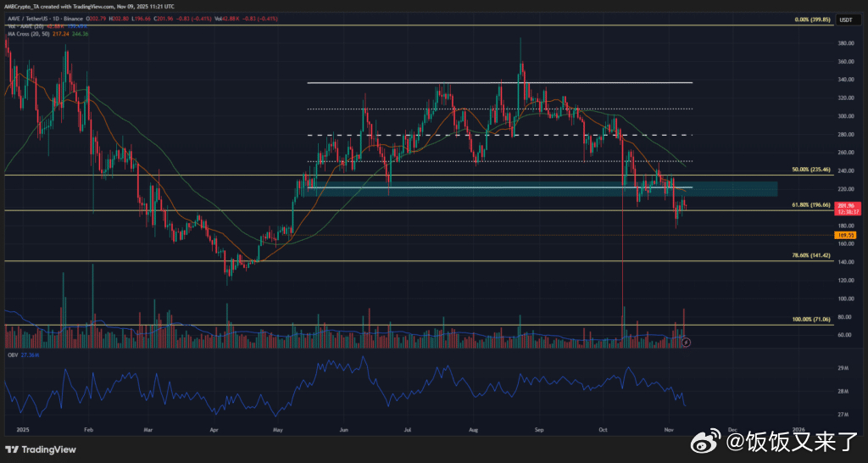Click the 300.00 price axis label
868x463 pixels.
845,116
